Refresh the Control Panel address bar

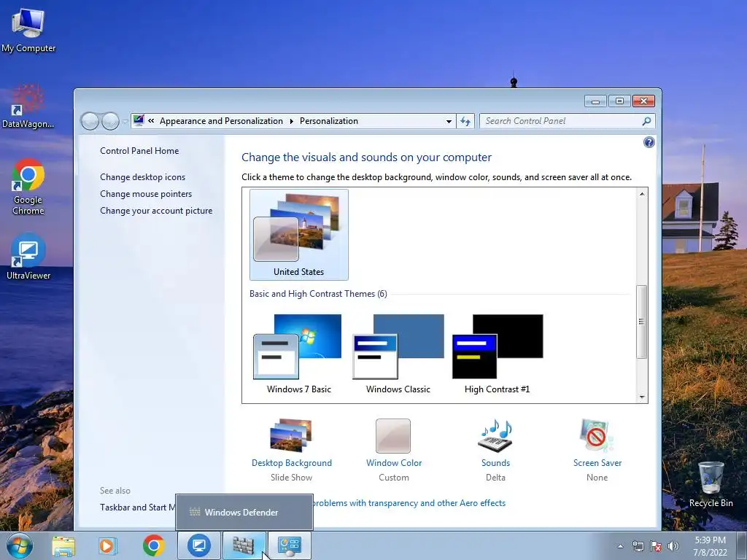point(465,121)
